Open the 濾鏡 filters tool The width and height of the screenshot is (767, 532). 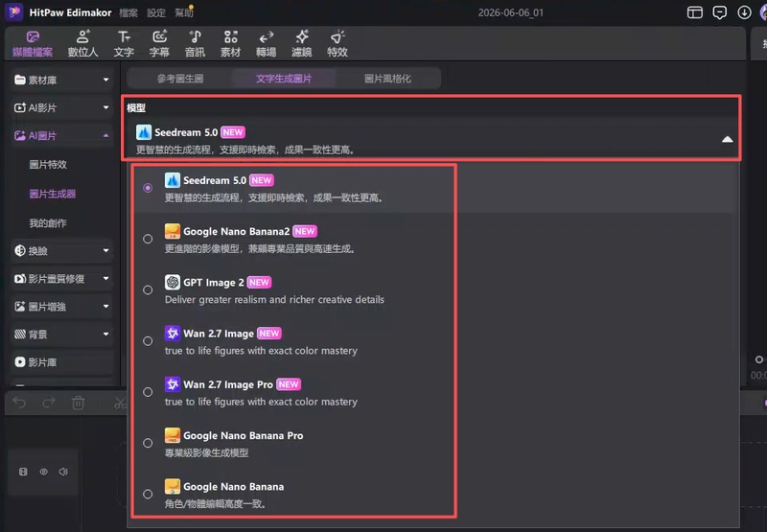pyautogui.click(x=302, y=43)
